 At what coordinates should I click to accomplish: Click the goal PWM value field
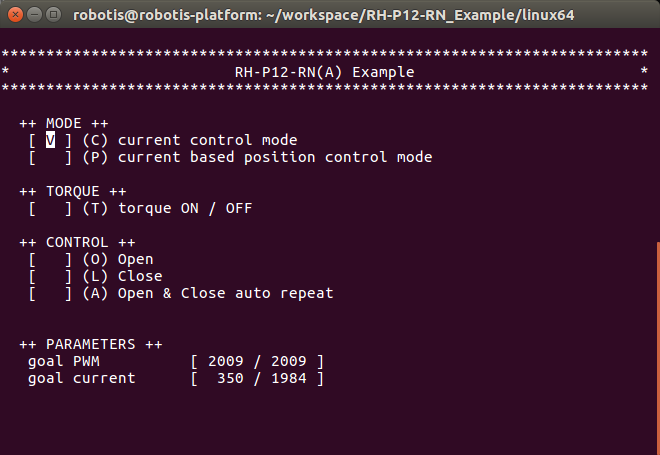coord(258,362)
